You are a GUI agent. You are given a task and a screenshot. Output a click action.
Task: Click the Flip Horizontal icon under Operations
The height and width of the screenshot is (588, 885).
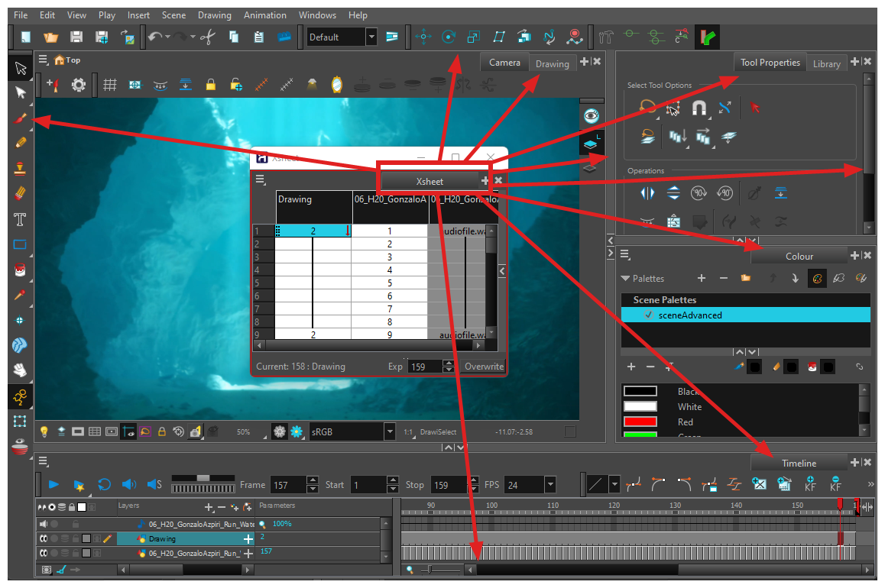pyautogui.click(x=647, y=192)
